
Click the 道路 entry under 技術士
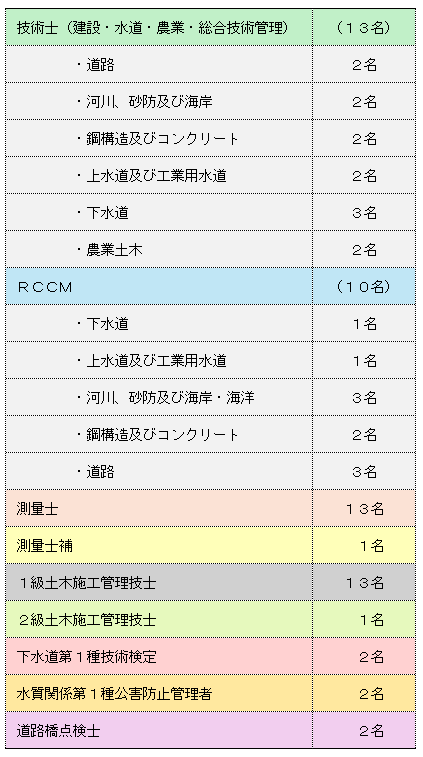(x=96, y=65)
